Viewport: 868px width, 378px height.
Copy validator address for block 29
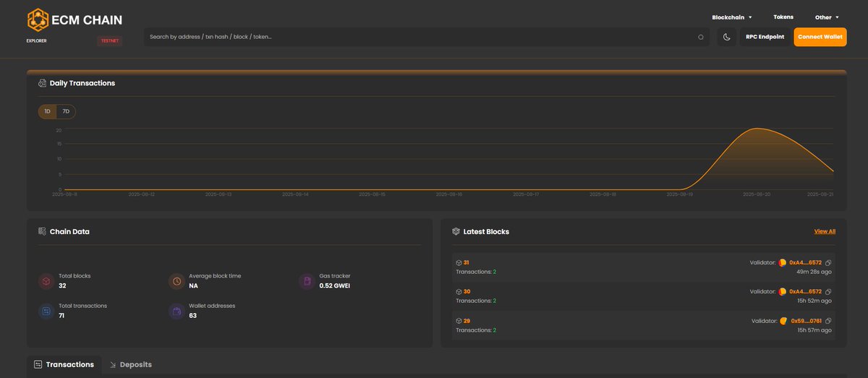point(829,320)
